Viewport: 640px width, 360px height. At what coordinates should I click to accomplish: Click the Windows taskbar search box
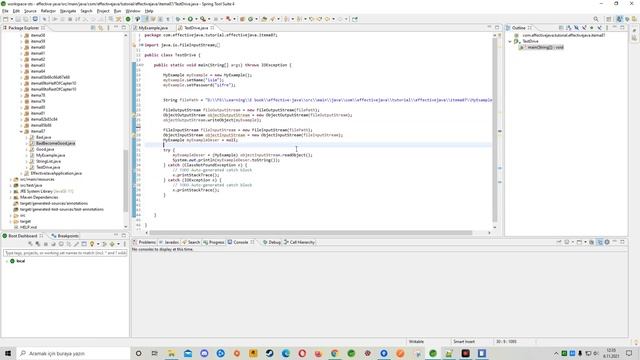pos(73,353)
